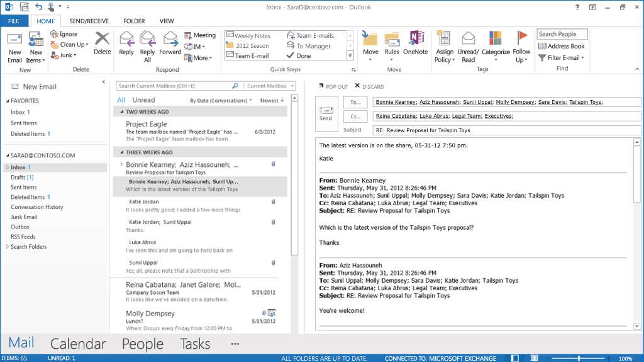Expand the Bonnie Kearney conversation
This screenshot has width=644, height=362.
point(121,164)
